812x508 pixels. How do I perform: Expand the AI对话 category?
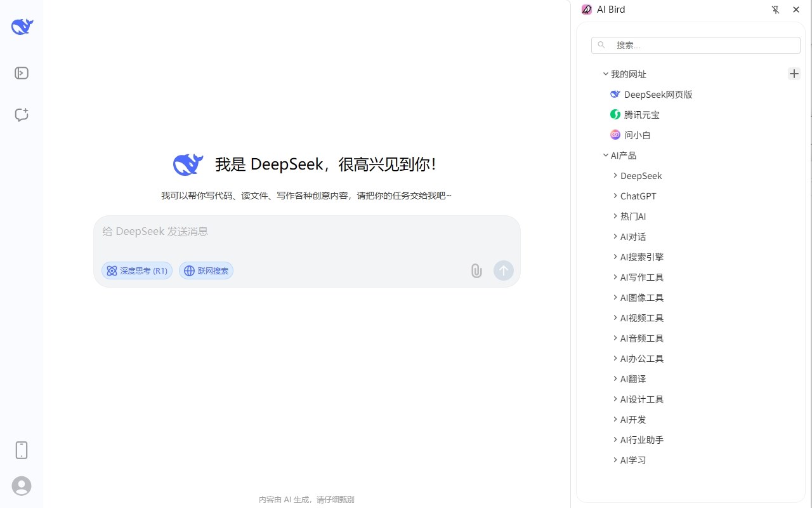(x=615, y=237)
